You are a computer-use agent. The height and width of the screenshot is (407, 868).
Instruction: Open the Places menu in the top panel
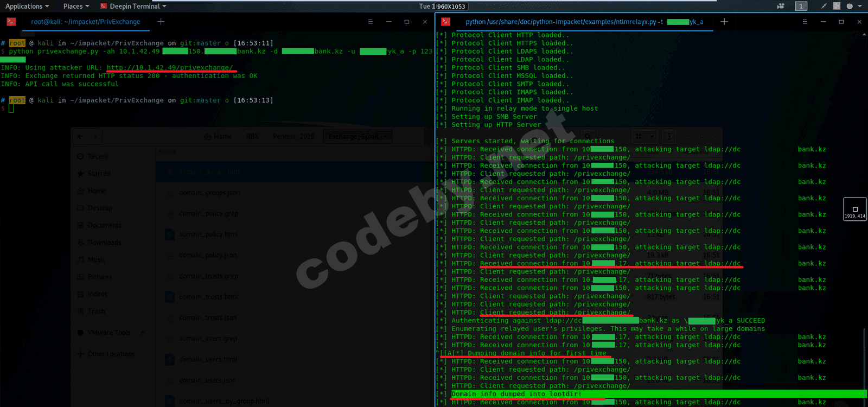tap(76, 7)
